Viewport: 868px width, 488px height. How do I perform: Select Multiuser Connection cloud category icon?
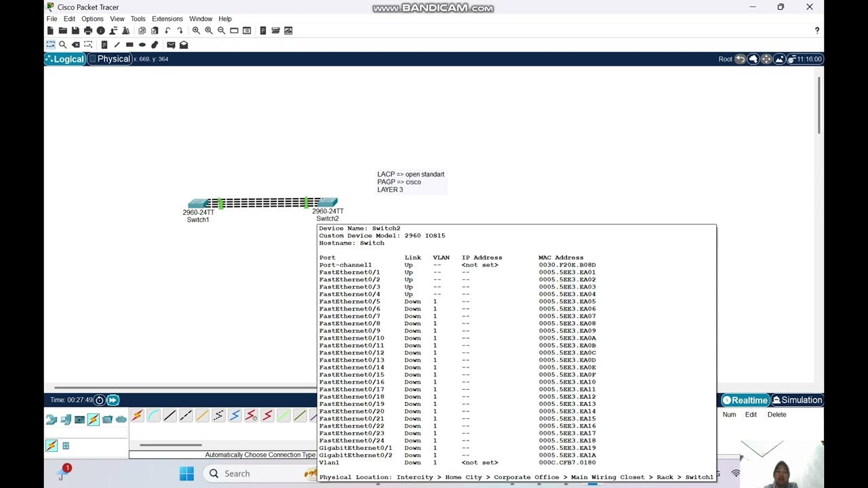(121, 420)
